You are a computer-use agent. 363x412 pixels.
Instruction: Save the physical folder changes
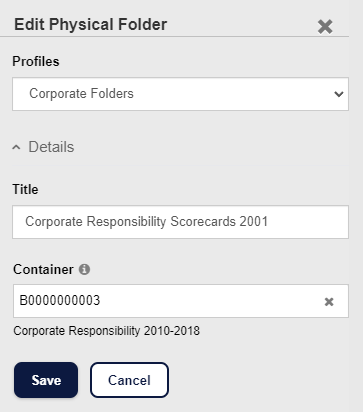coord(46,380)
